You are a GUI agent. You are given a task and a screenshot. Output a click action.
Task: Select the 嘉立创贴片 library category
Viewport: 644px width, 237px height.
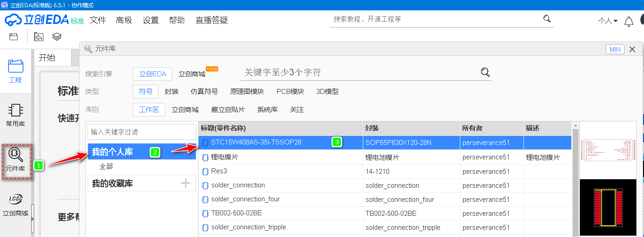228,110
